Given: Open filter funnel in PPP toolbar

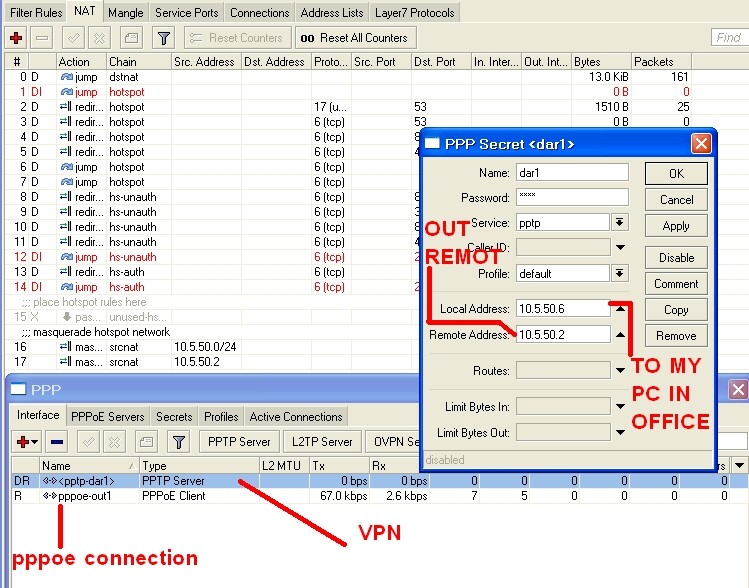Looking at the screenshot, I should point(179,442).
